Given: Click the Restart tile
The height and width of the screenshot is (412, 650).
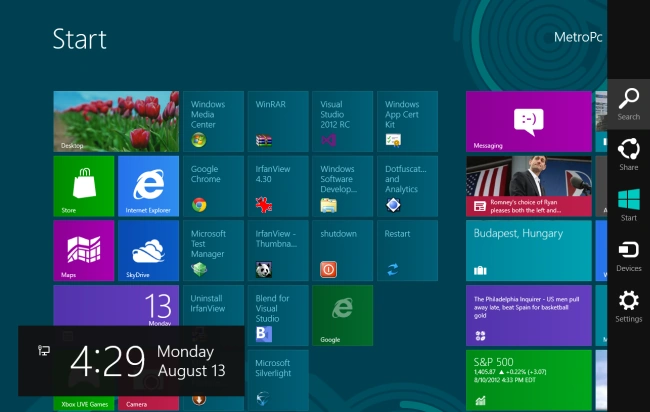Looking at the screenshot, I should 407,251.
